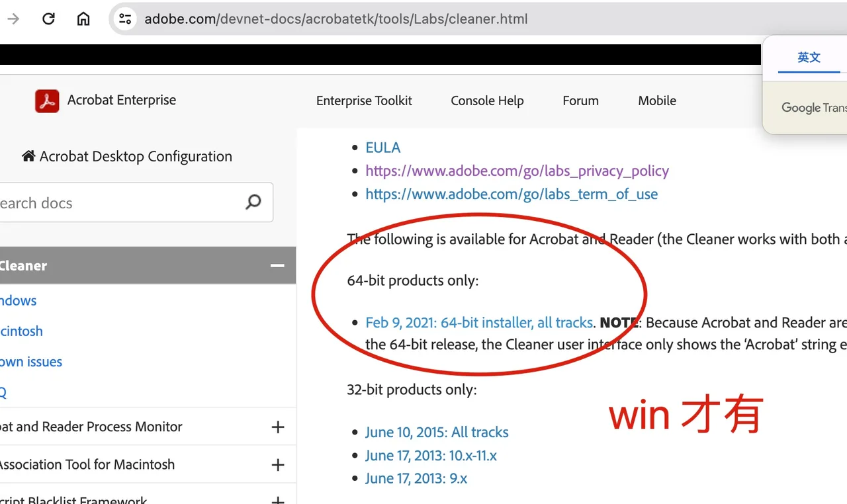The image size is (847, 504).
Task: Open June 17, 2013 9.x link
Action: [x=416, y=478]
